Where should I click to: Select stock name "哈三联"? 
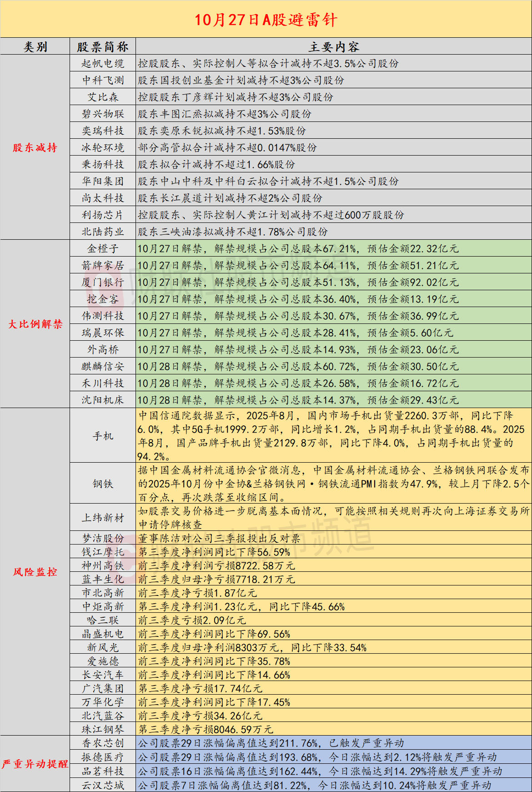pos(103,620)
